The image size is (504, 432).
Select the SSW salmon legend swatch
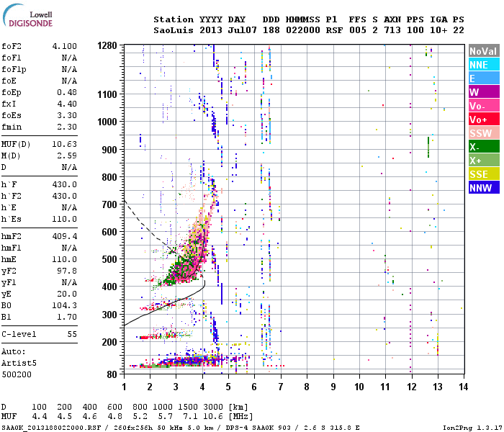(484, 133)
